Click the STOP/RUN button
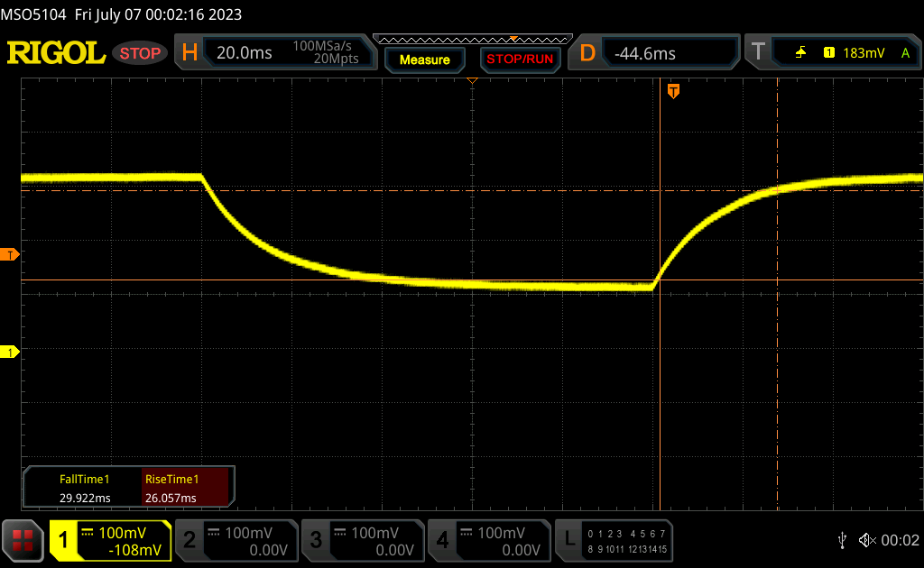The width and height of the screenshot is (924, 568). click(520, 60)
